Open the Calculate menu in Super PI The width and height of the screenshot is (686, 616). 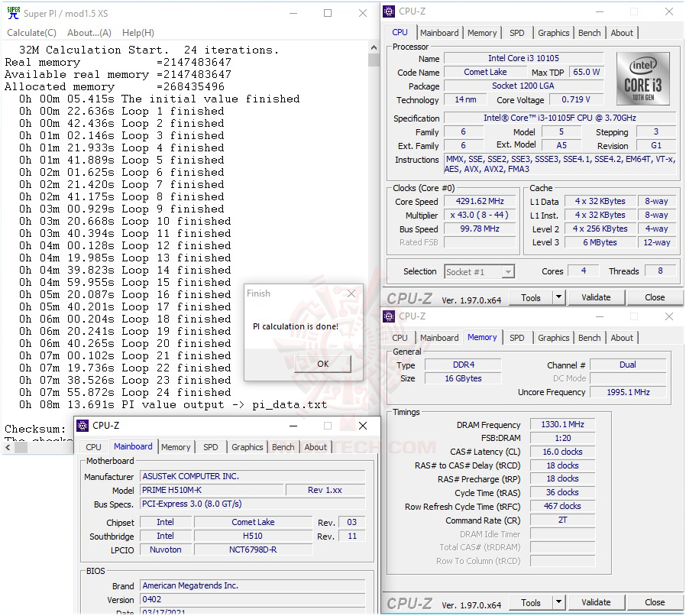31,33
